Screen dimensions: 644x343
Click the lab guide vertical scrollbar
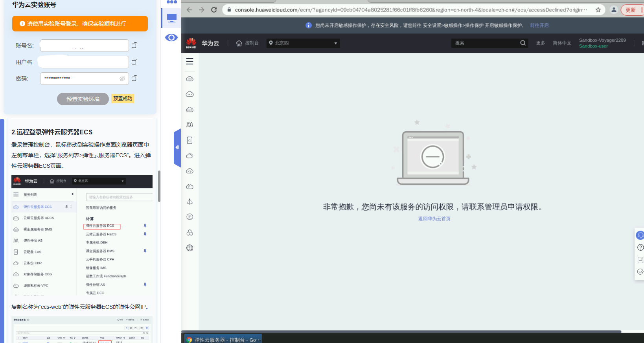(159, 186)
